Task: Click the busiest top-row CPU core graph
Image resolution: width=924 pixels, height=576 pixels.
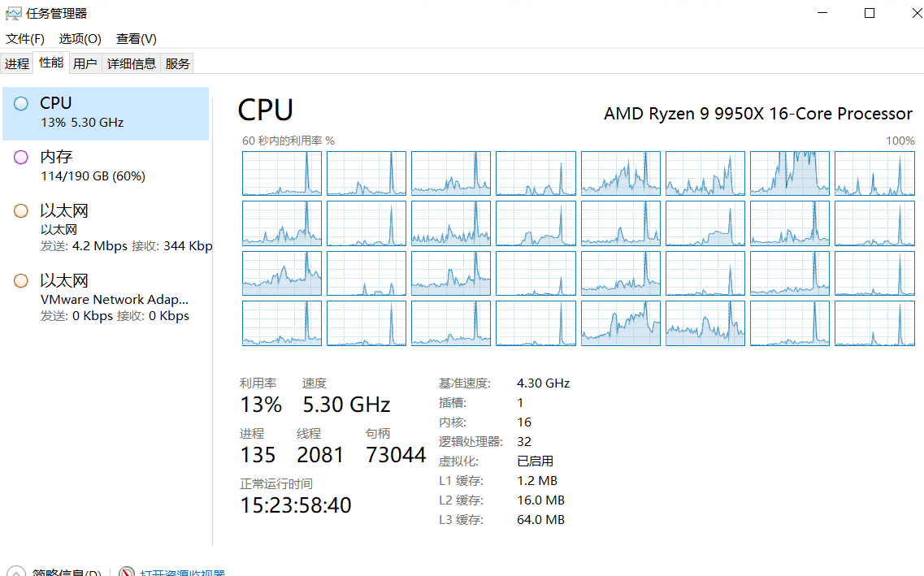Action: click(x=789, y=173)
